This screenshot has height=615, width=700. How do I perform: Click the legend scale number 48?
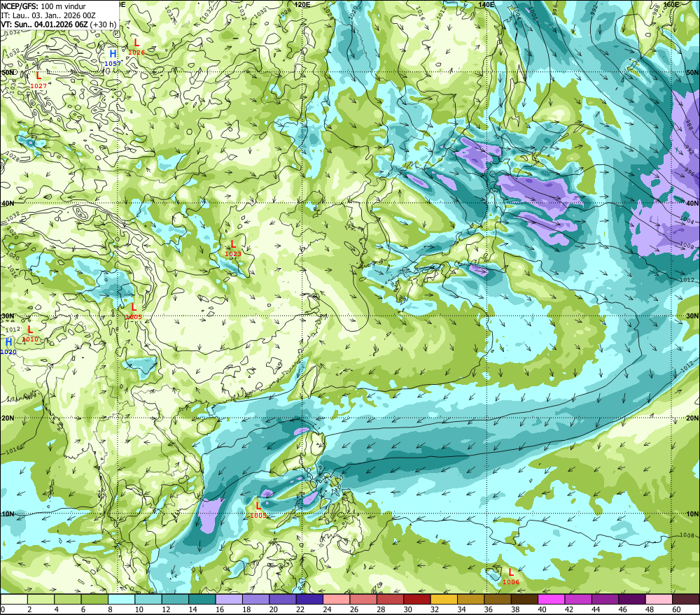coord(650,609)
